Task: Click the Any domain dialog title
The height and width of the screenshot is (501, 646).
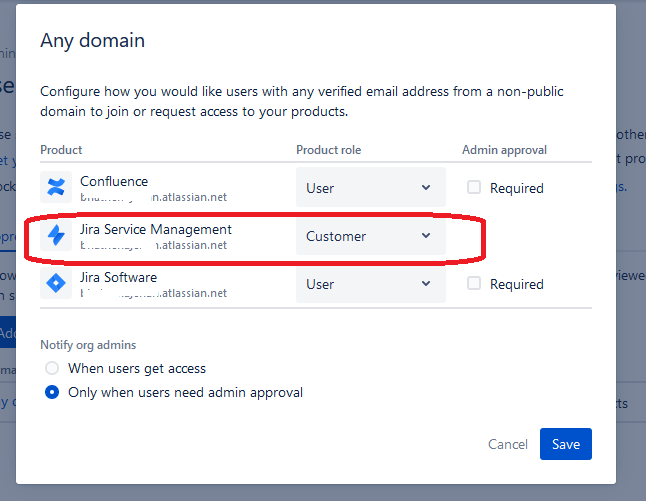Action: 92,41
